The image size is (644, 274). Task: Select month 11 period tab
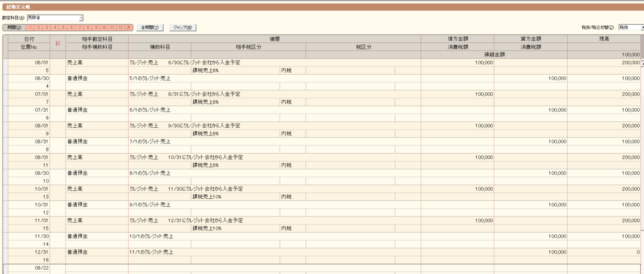click(112, 27)
